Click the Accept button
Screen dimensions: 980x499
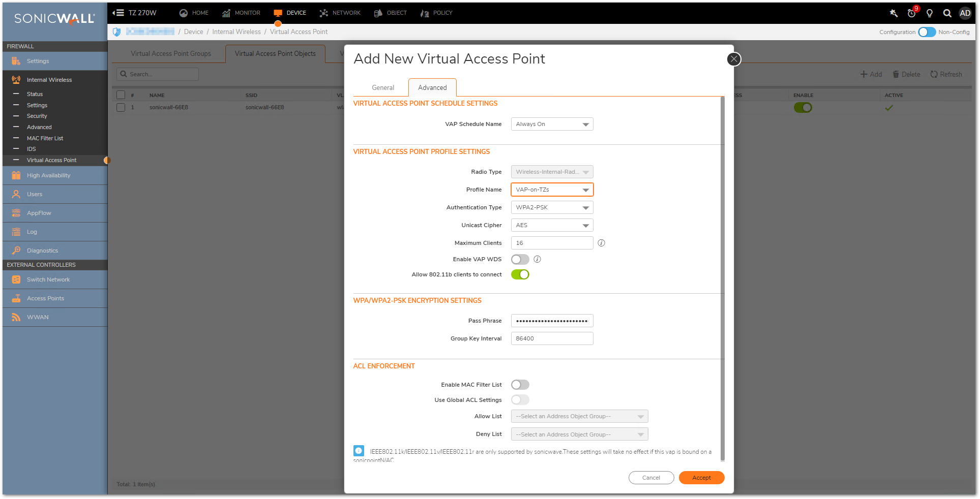point(701,478)
